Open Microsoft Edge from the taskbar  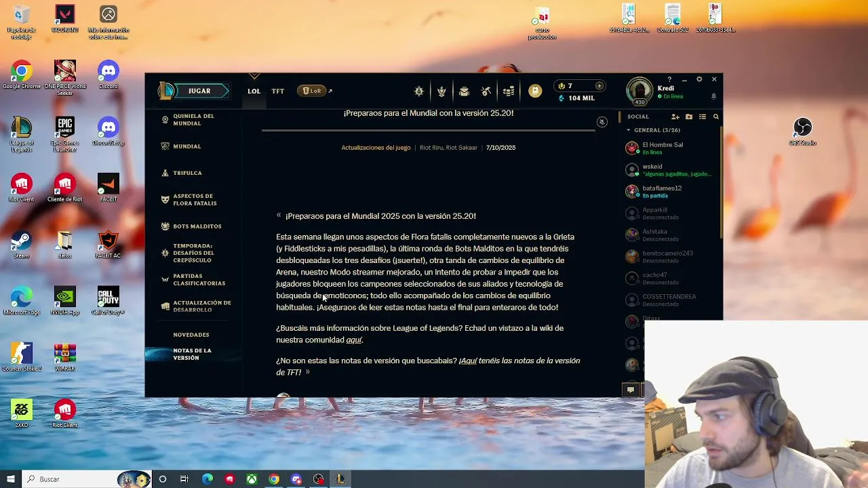click(208, 479)
